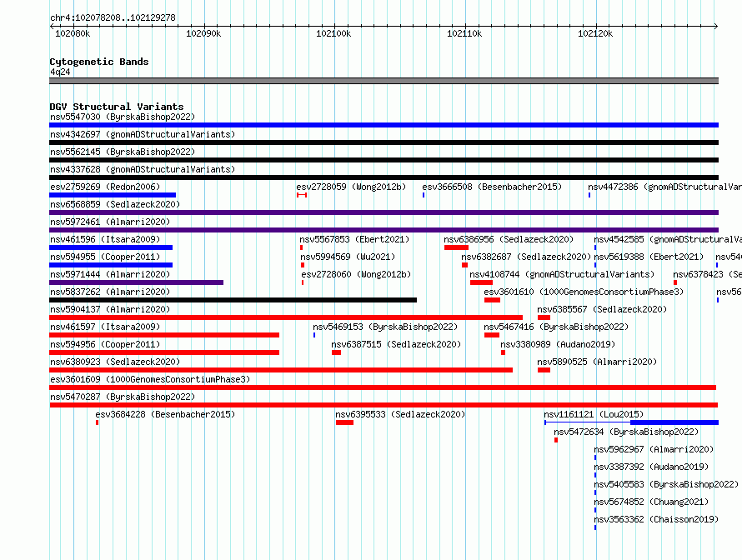This screenshot has height=560, width=742.
Task: Click the nsv5562145 (ByrskaBishop2022) label
Action: pyautogui.click(x=123, y=152)
